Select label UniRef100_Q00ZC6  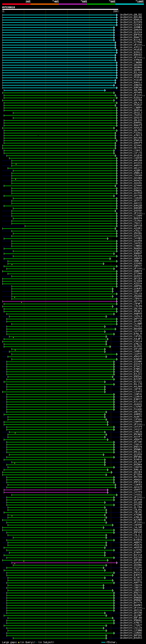tap(131, 163)
